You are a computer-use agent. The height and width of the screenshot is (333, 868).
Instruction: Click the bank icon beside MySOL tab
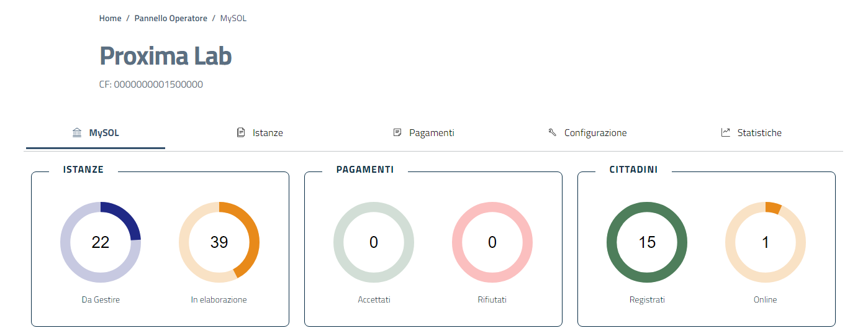77,133
